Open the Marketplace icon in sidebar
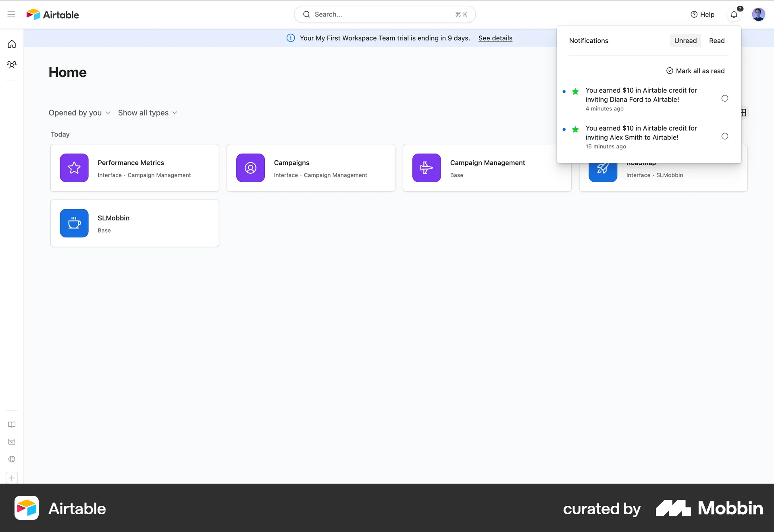 12,442
